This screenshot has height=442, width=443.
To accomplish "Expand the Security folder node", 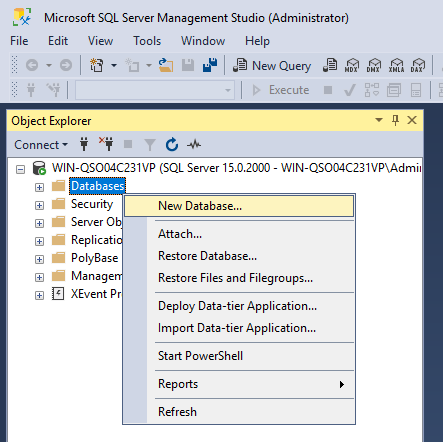I will 39,205.
